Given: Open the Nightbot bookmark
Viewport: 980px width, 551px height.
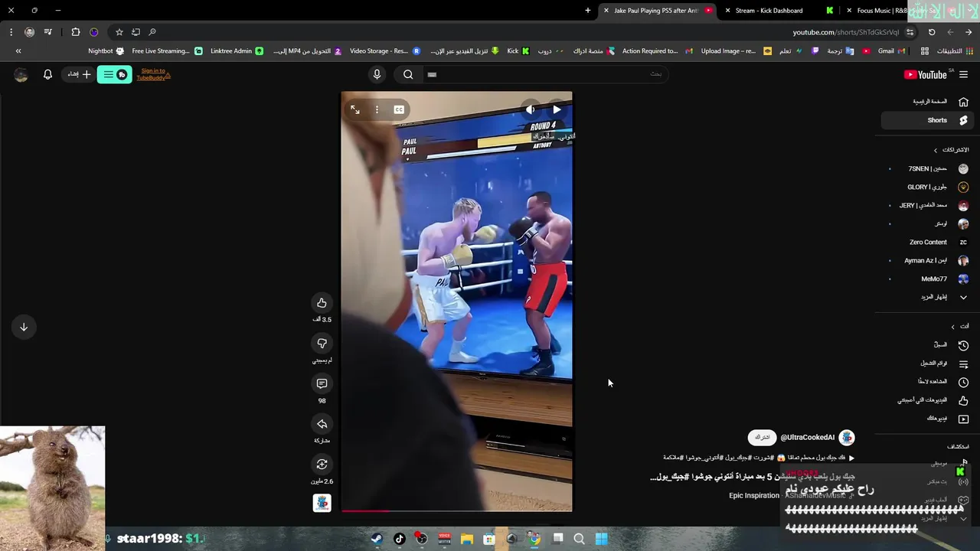Looking at the screenshot, I should (106, 51).
